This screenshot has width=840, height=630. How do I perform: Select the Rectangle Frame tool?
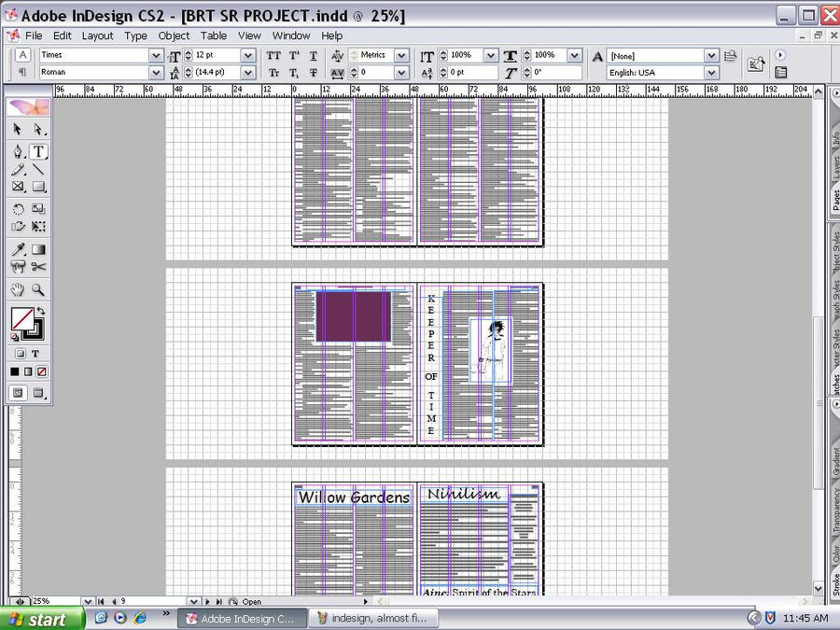18,187
